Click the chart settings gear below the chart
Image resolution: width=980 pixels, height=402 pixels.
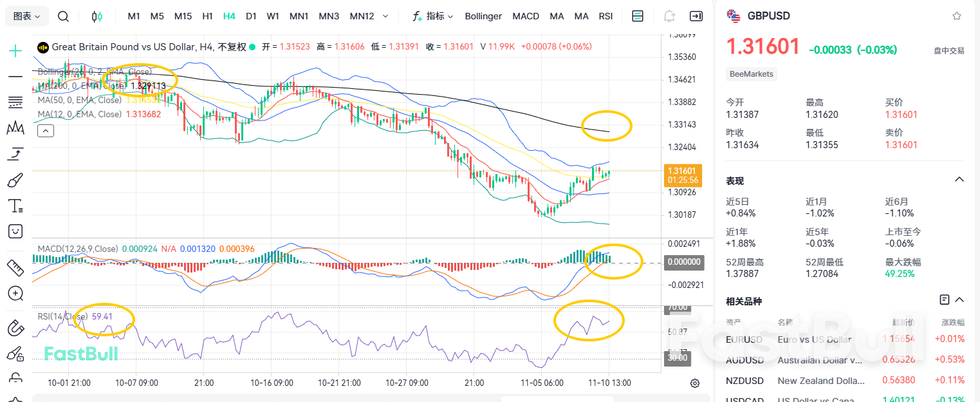click(694, 383)
